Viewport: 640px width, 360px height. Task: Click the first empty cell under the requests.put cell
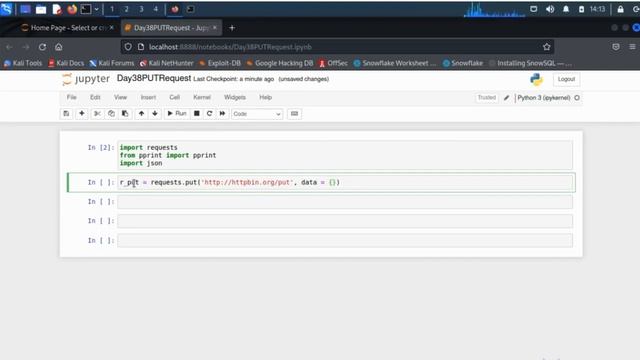(345, 202)
